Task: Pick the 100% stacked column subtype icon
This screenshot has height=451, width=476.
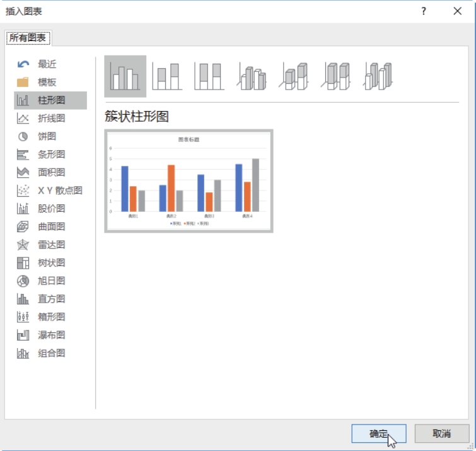Action: (x=209, y=76)
